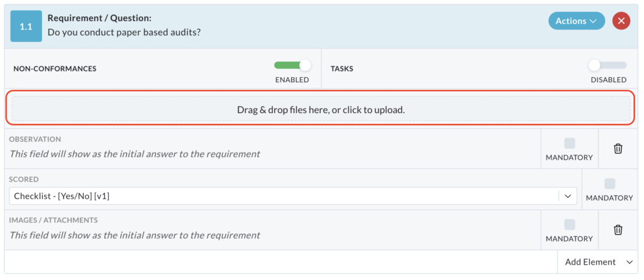Viewport: 644px width, 280px height.
Task: Delete the Observation field via its trash icon
Action: click(x=618, y=148)
